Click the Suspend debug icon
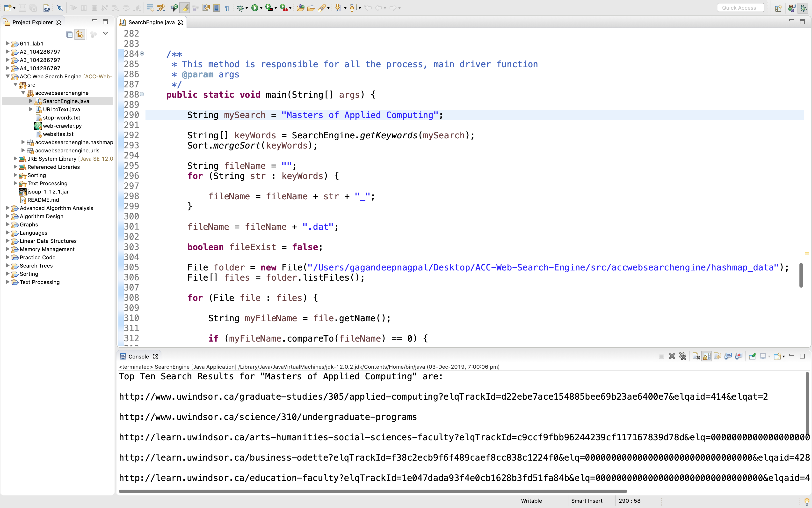 [x=84, y=8]
